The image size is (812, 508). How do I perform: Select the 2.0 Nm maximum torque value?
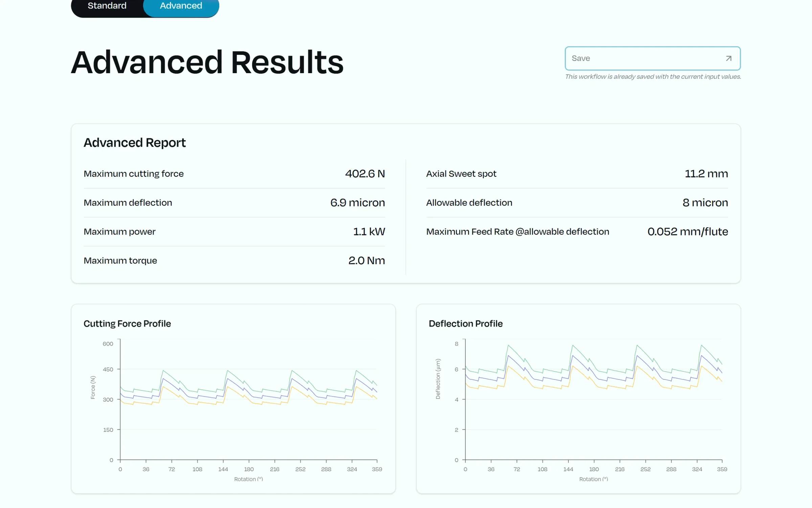point(367,260)
